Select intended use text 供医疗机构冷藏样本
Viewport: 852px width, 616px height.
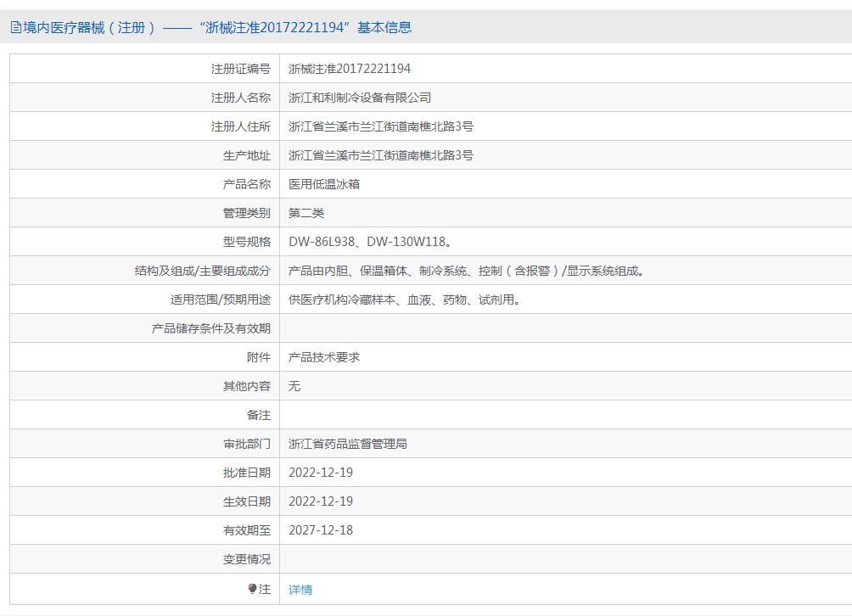tap(404, 300)
